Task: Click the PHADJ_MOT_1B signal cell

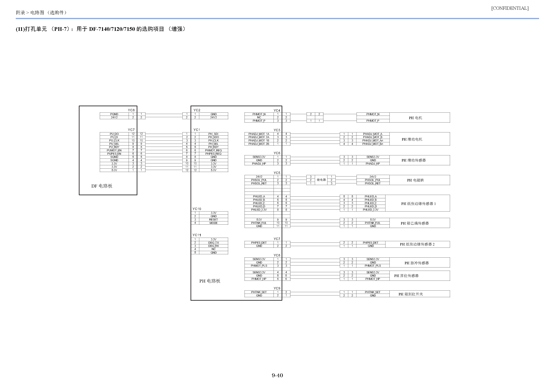Action: 259,140
